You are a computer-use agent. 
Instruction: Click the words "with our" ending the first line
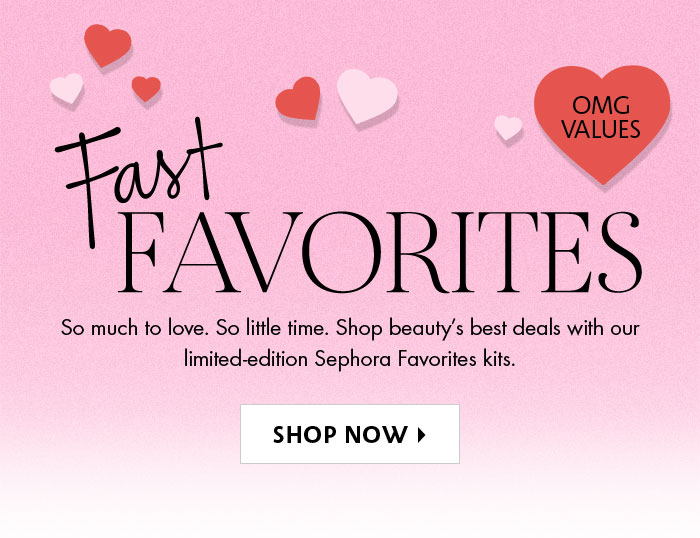pyautogui.click(x=603, y=328)
